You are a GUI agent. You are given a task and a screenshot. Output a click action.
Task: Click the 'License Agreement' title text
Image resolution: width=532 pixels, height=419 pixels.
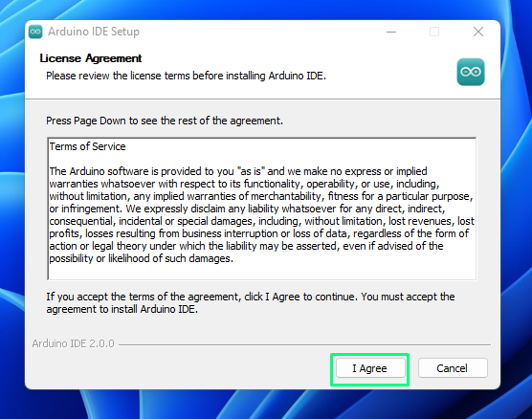pos(91,58)
